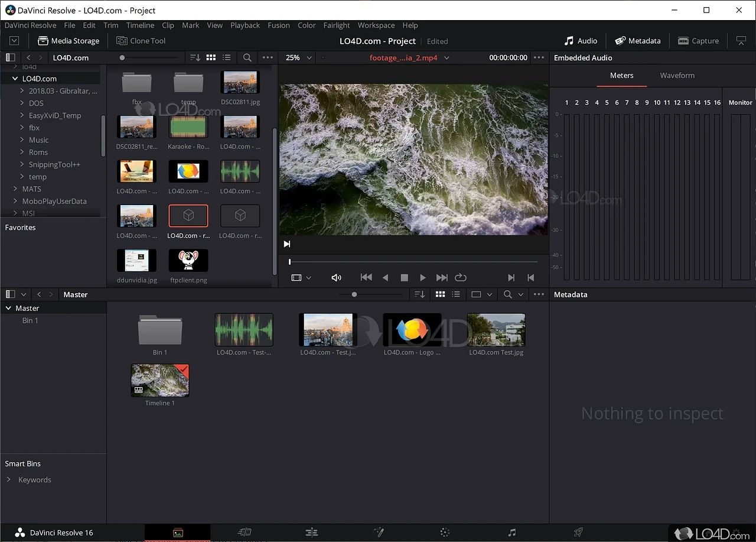Select the Timeline 1 thumbnail
This screenshot has width=756, height=542.
pyautogui.click(x=160, y=380)
